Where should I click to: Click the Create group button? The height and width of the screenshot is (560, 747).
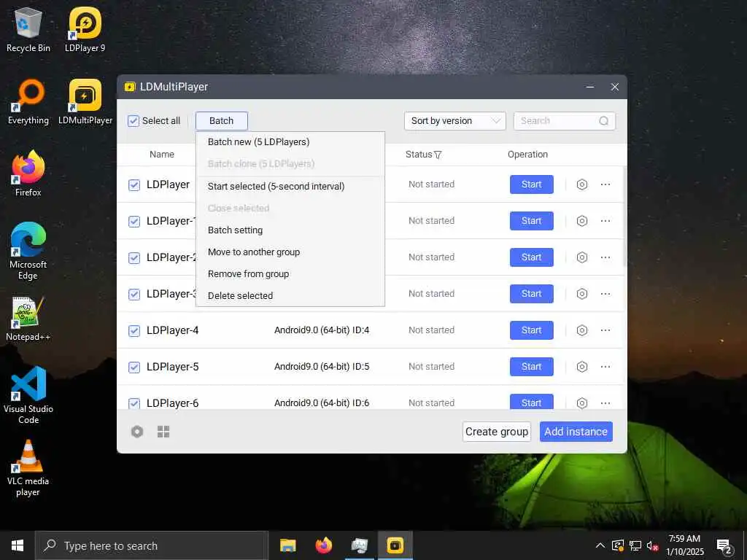(496, 432)
